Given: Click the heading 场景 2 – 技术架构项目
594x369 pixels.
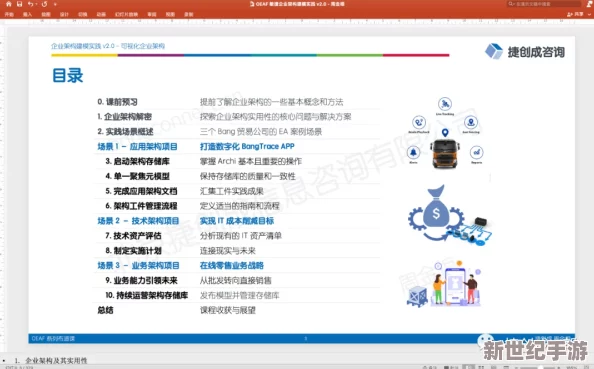Looking at the screenshot, I should tap(138, 221).
